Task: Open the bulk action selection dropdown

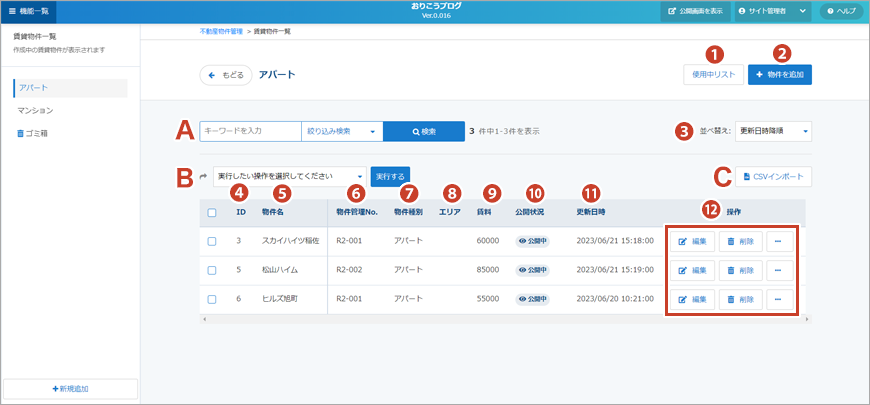Action: [x=289, y=176]
